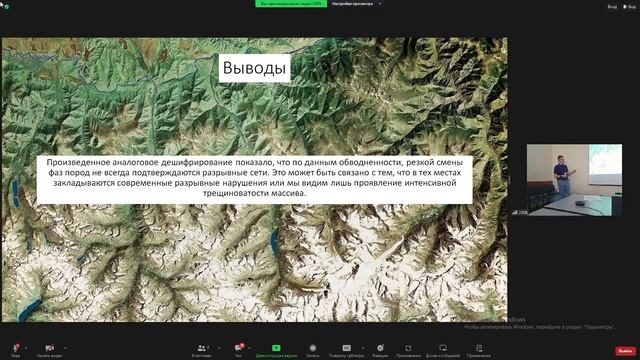The width and height of the screenshot is (640, 360).
Task: Click the encryption shield icon
Action: click(x=7, y=7)
